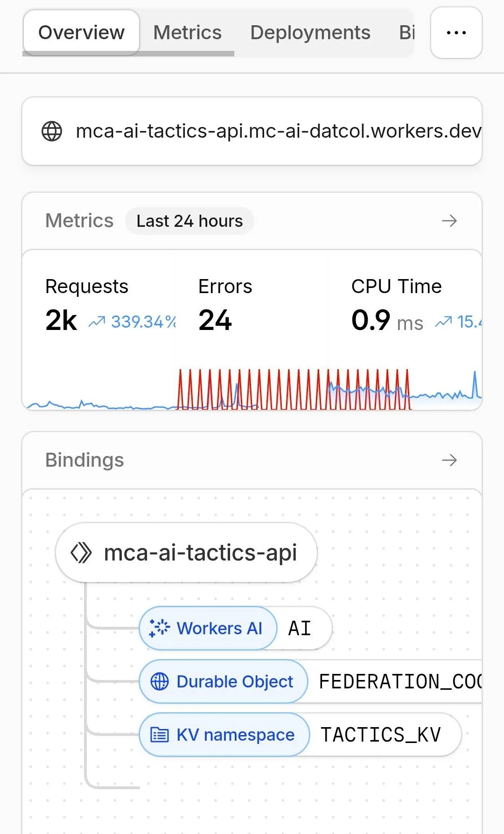Select the Overview tab
Viewport: 504px width, 834px height.
(x=81, y=33)
